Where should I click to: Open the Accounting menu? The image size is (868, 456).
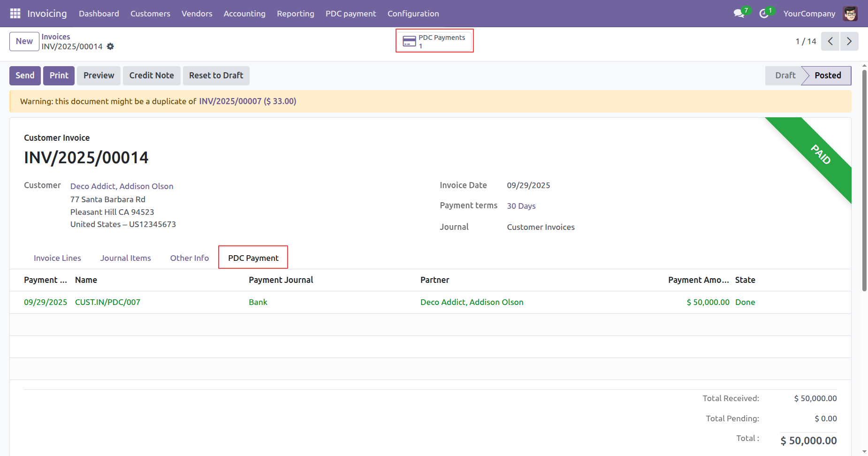pos(244,14)
